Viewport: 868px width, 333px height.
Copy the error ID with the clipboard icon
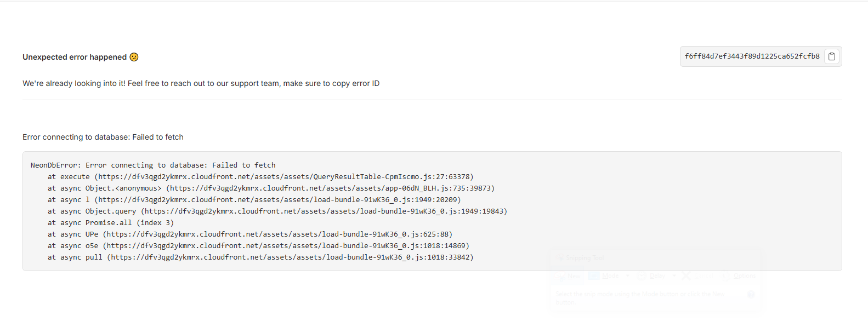pyautogui.click(x=832, y=56)
